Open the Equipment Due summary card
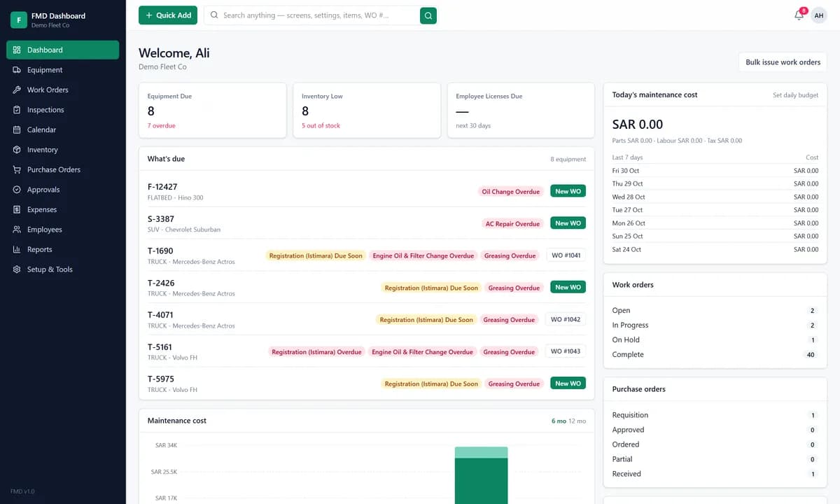The image size is (840, 504). pos(213,111)
